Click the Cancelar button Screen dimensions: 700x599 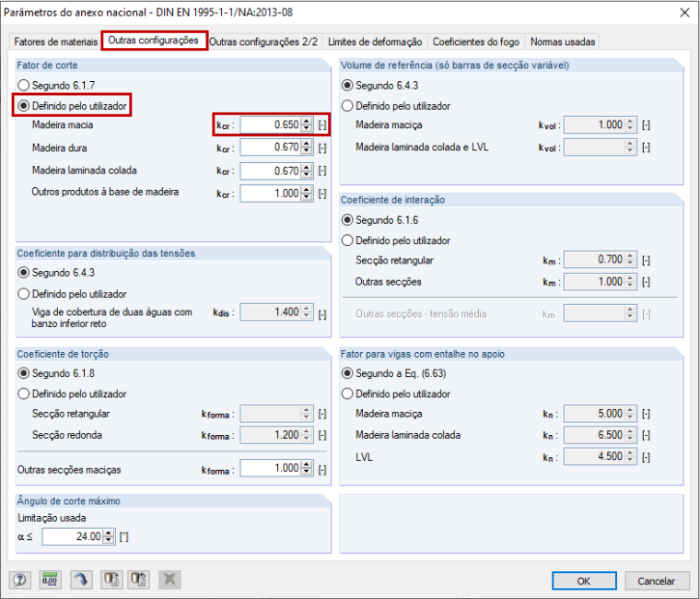coord(656,581)
